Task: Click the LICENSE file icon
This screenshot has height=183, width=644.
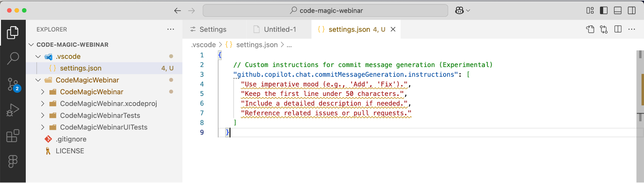Action: (x=48, y=151)
